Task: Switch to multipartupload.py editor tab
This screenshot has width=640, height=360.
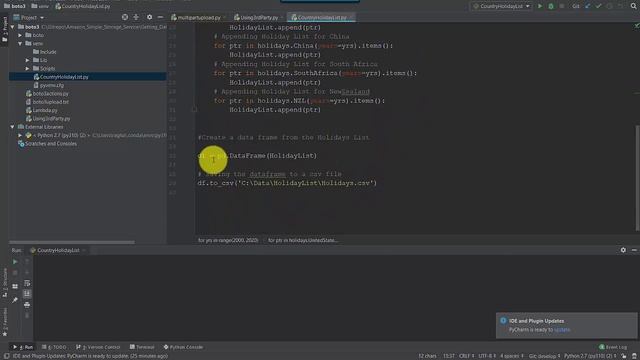Action: 198,18
